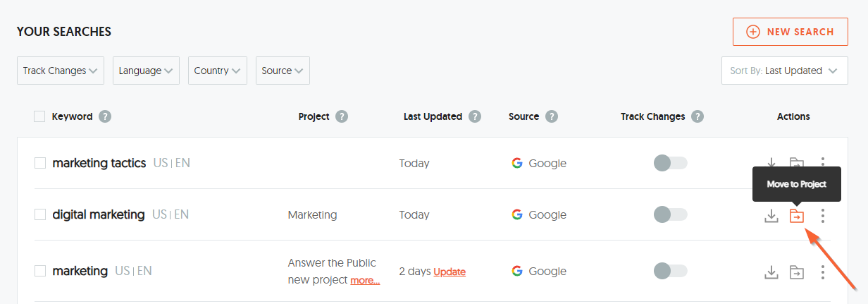Move digital marketing search to a project
Screen dimensions: 868x304
tap(797, 216)
